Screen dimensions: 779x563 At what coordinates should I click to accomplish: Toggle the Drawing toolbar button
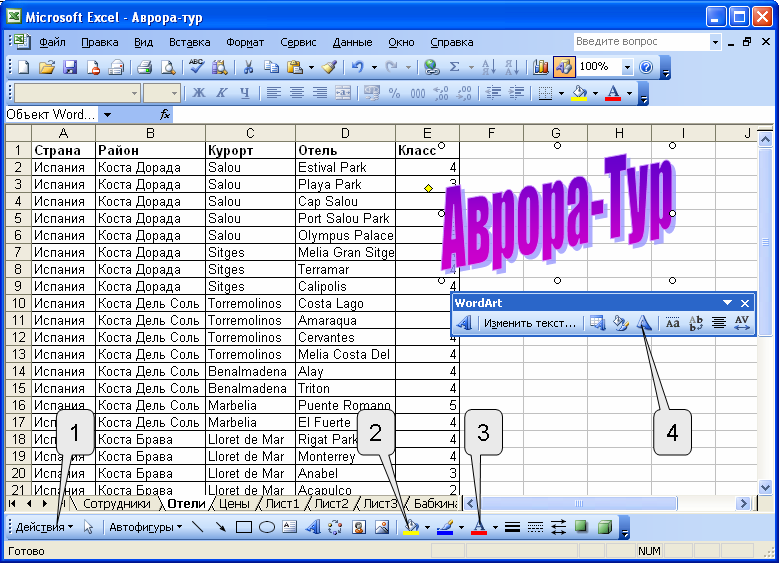click(x=564, y=67)
